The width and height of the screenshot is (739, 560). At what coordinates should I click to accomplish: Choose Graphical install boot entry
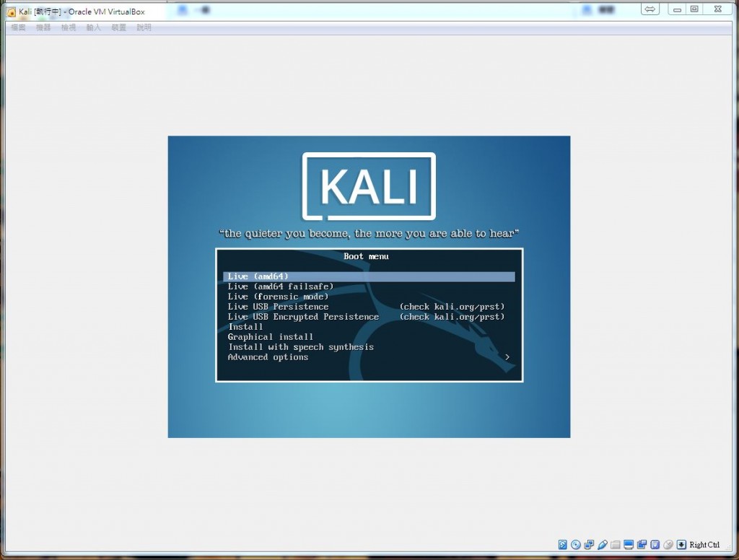pos(369,337)
